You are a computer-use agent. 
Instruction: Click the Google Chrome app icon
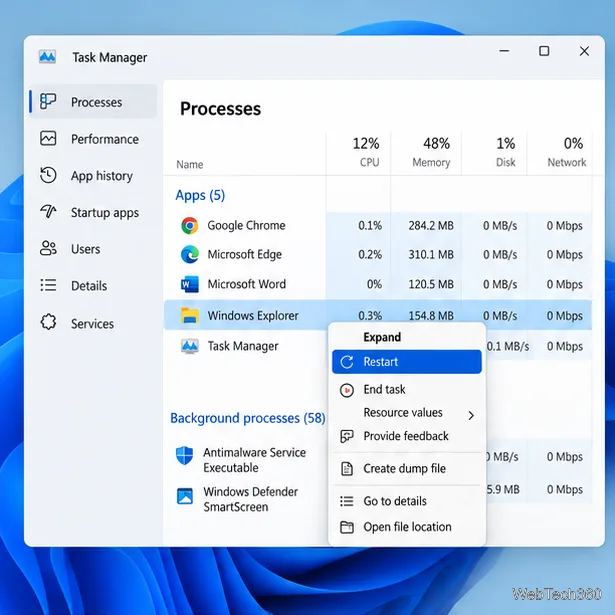click(x=190, y=226)
